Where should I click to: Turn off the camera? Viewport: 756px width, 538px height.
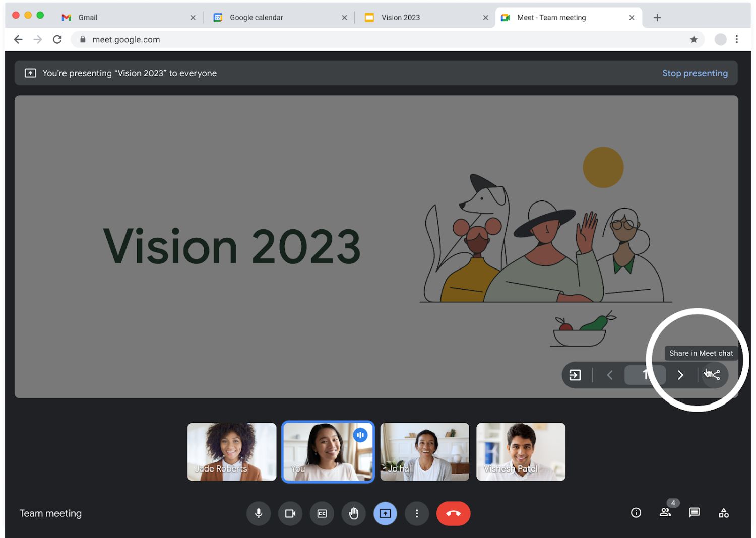290,513
